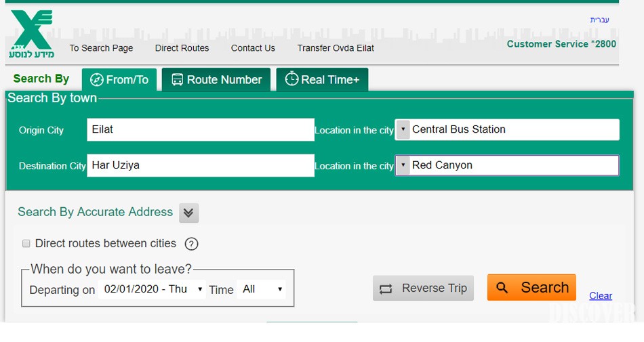The image size is (644, 342).
Task: Click the Egged logo icon
Action: pyautogui.click(x=31, y=33)
